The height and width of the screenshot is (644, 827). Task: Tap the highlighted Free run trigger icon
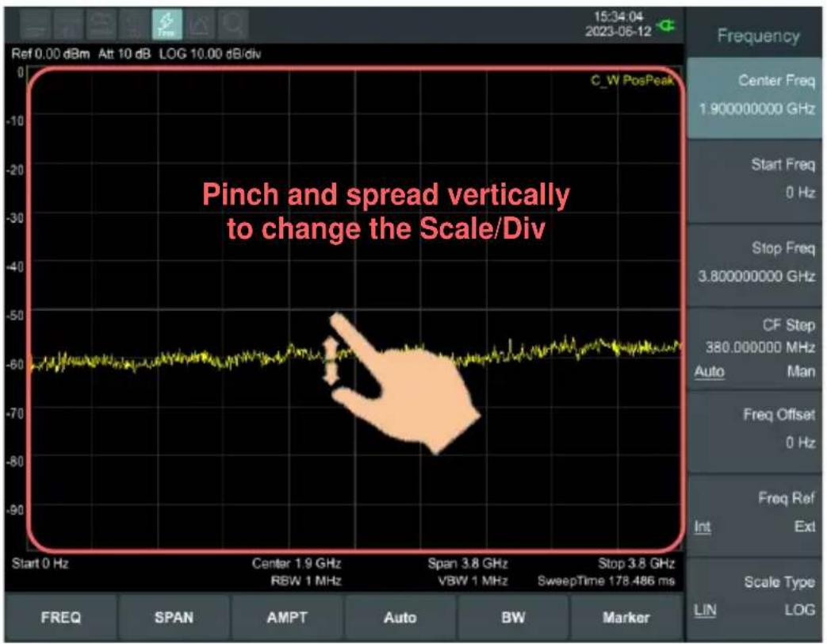(167, 25)
